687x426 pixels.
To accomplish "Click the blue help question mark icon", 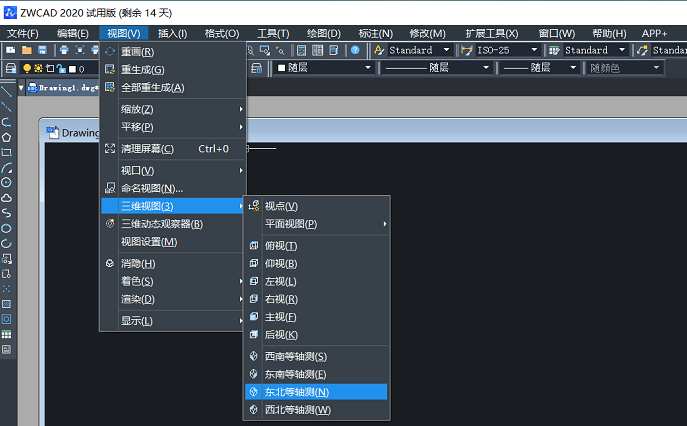I will tap(354, 50).
